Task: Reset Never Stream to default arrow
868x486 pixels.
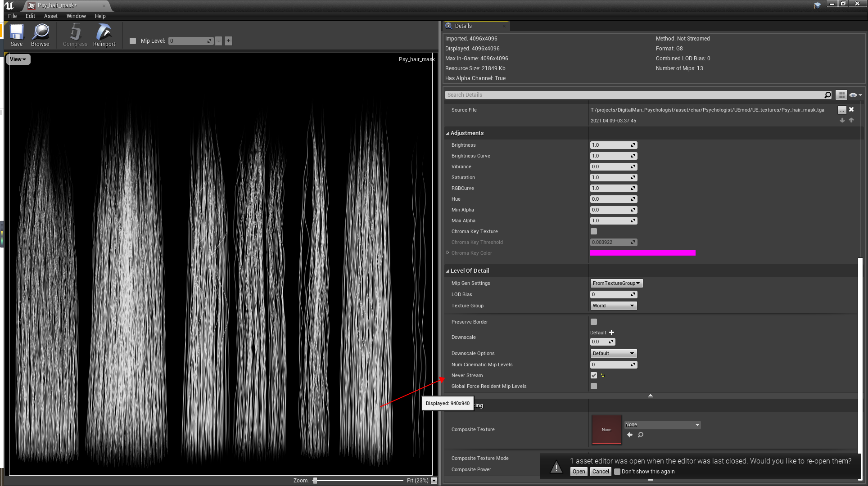Action: [602, 375]
